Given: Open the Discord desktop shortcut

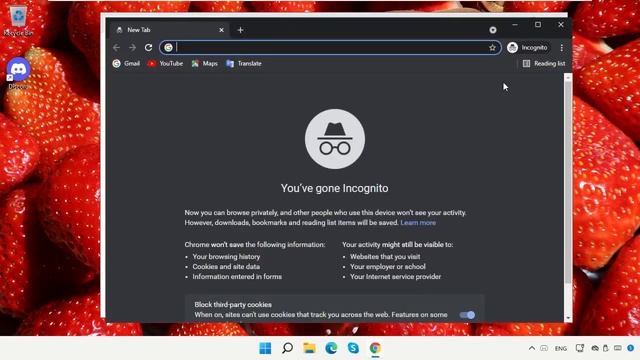Looking at the screenshot, I should [x=18, y=73].
